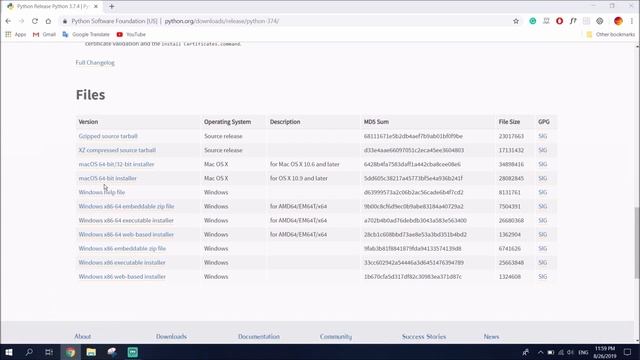
Task: Download Windows x86 web-based installer
Action: 122,277
